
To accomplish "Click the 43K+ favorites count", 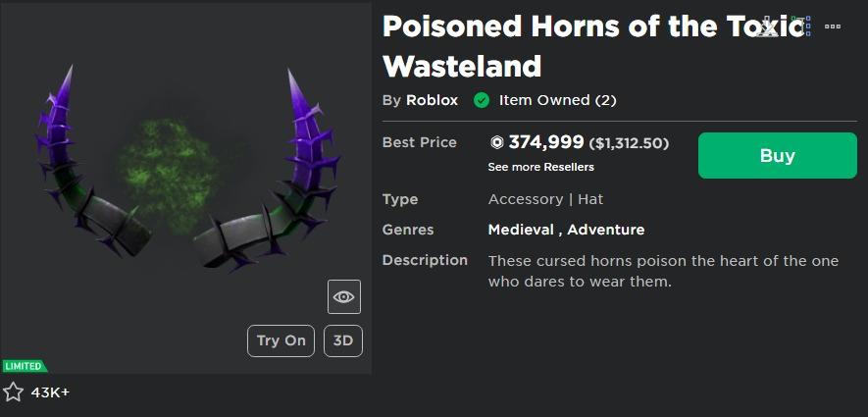I will (50, 392).
